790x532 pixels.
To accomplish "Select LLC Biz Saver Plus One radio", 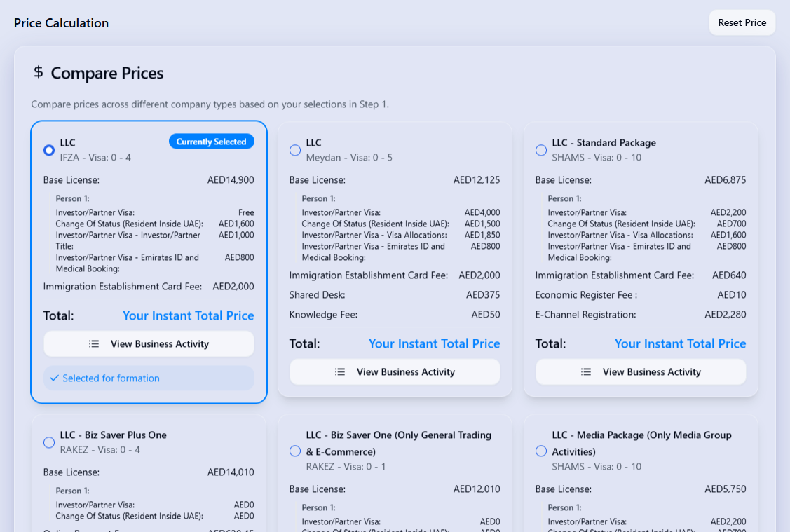I will pos(49,442).
